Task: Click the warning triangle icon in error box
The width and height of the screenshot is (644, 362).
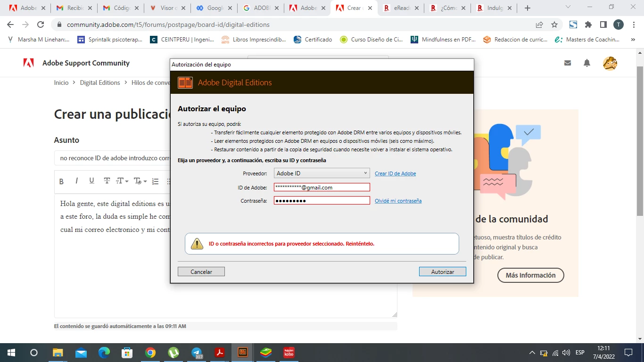Action: click(197, 244)
